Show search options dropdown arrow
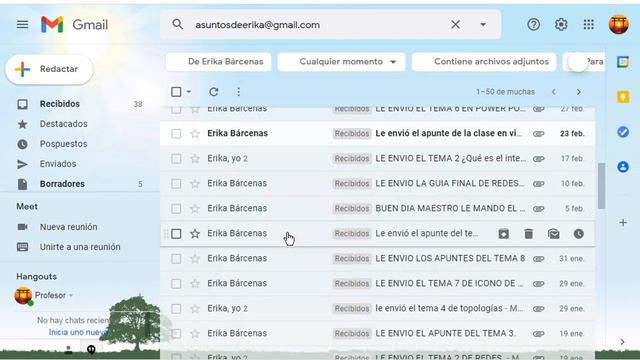Screen dimensions: 640x360 483,24
